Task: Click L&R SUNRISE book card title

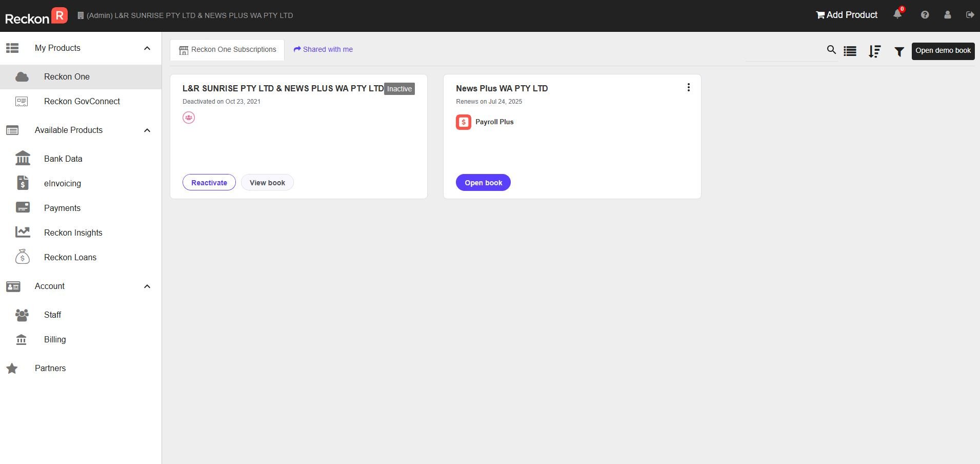Action: pyautogui.click(x=283, y=88)
